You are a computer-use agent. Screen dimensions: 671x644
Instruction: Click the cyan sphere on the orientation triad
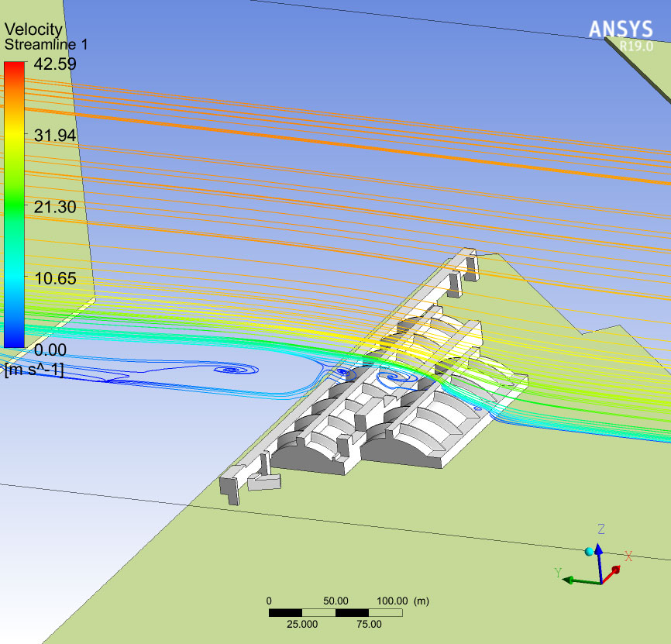tap(590, 552)
